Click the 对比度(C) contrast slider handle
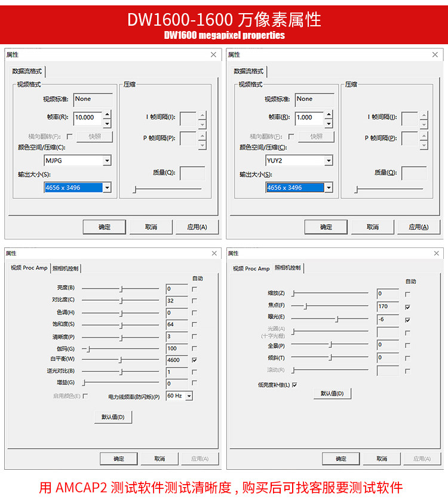 [x=121, y=301]
